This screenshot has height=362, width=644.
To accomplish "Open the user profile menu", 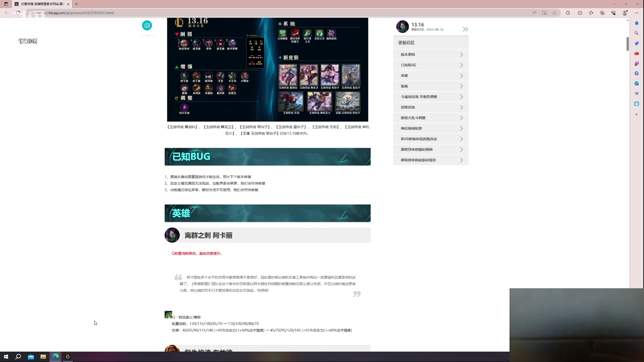I will (625, 13).
